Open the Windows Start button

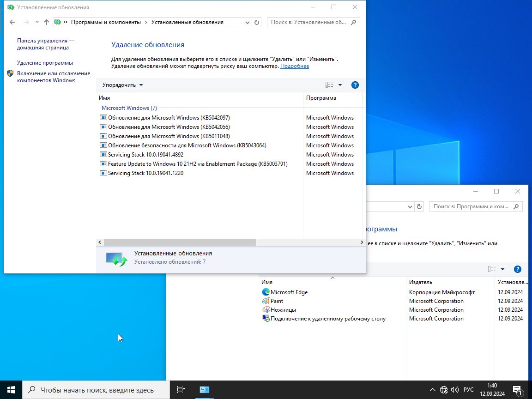tap(11, 390)
